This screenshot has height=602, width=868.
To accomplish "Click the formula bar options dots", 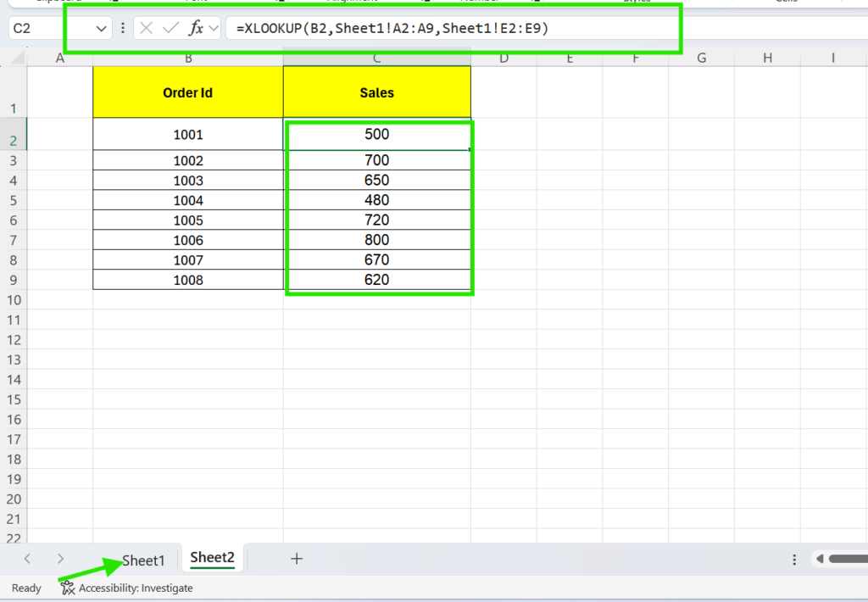I will [x=123, y=28].
